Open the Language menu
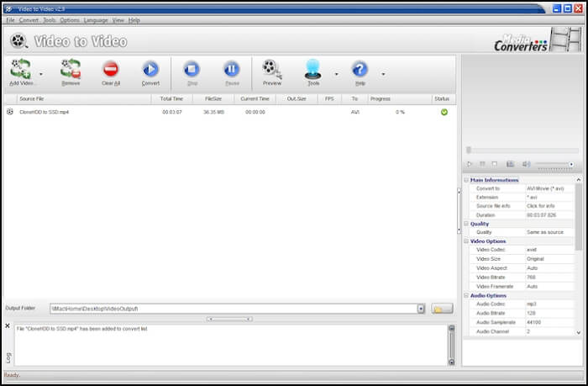The image size is (588, 386). 95,19
